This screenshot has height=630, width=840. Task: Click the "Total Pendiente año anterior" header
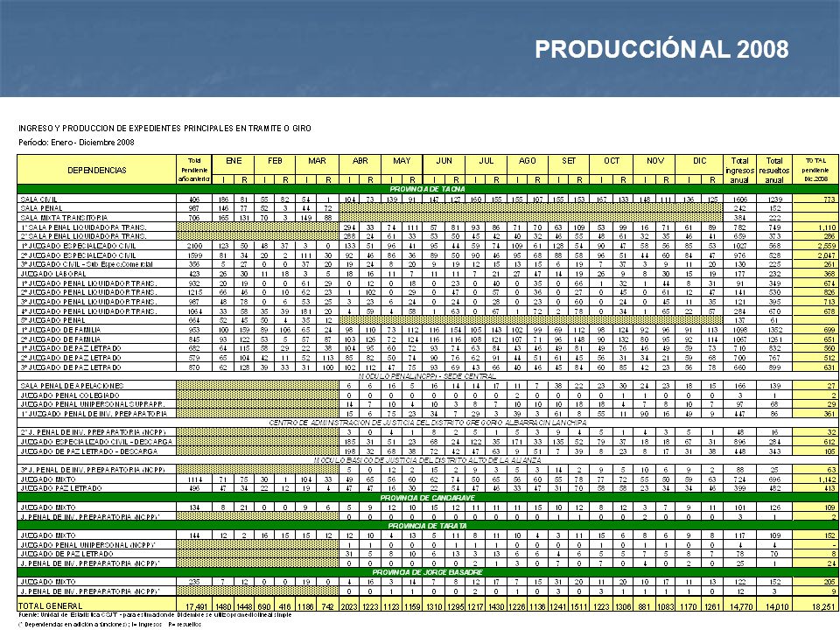point(194,170)
